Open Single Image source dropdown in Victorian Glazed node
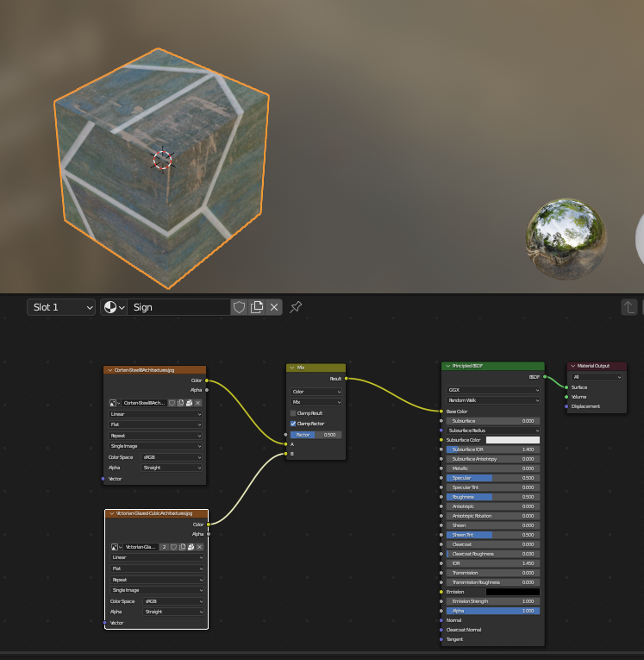The height and width of the screenshot is (660, 644). [x=157, y=590]
